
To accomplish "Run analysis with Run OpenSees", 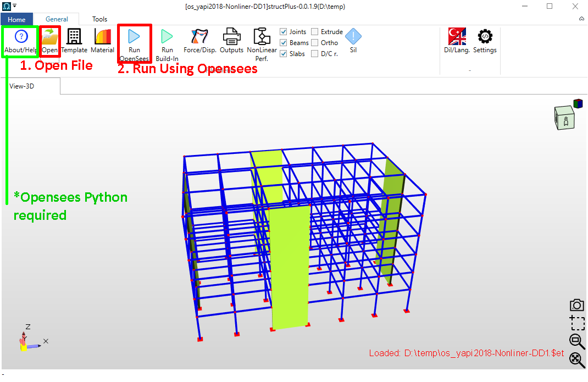I will click(134, 45).
